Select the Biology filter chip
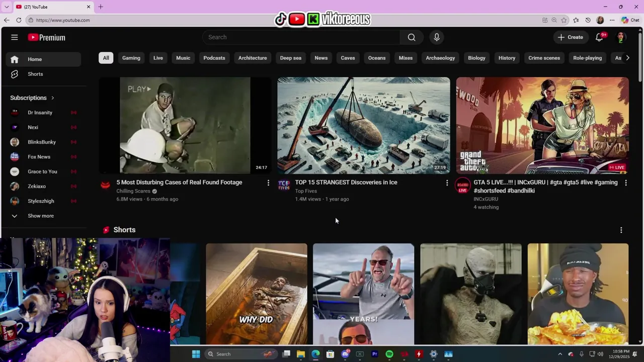The width and height of the screenshot is (644, 362). [x=476, y=58]
